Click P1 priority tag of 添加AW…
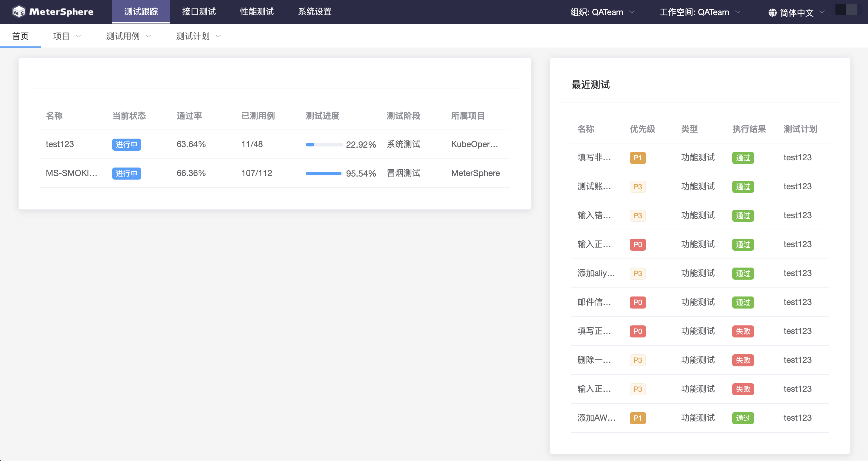Screen dimensions: 868x461 [x=638, y=419]
